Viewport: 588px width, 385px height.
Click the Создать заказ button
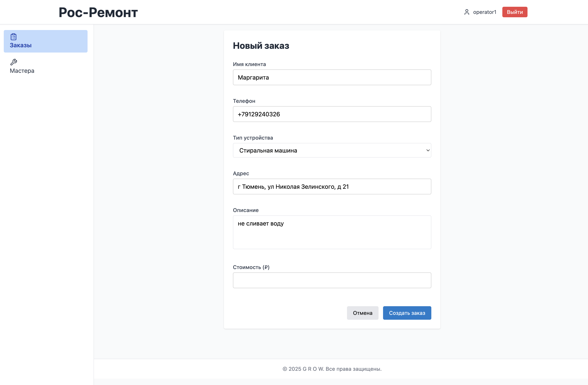[407, 313]
